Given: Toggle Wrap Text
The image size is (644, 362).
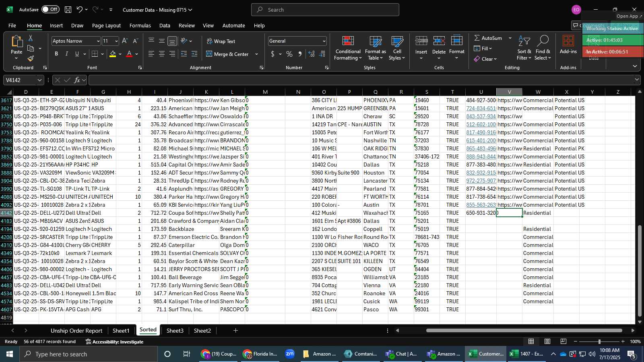Looking at the screenshot, I should [221, 41].
